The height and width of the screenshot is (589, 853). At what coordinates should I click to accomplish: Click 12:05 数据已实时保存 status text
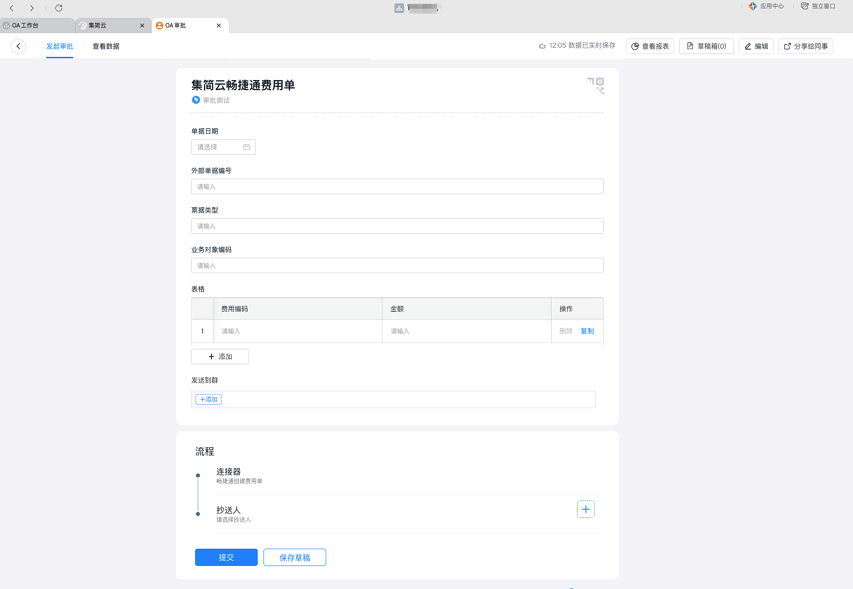click(x=582, y=46)
